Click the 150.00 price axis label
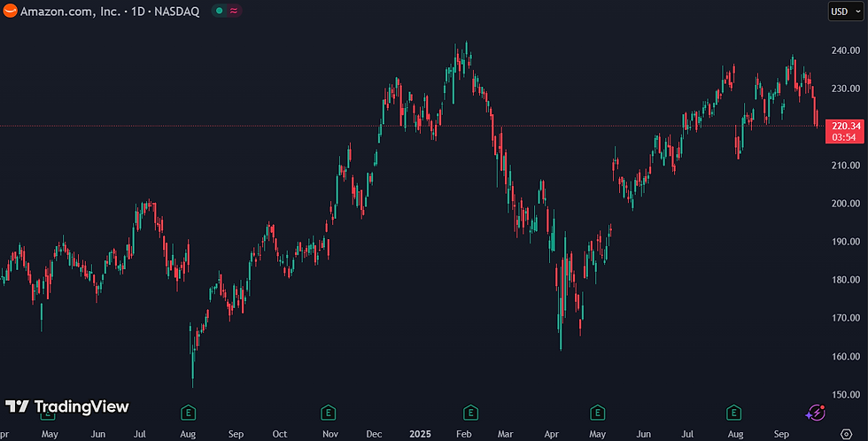868x441 pixels. (x=845, y=395)
